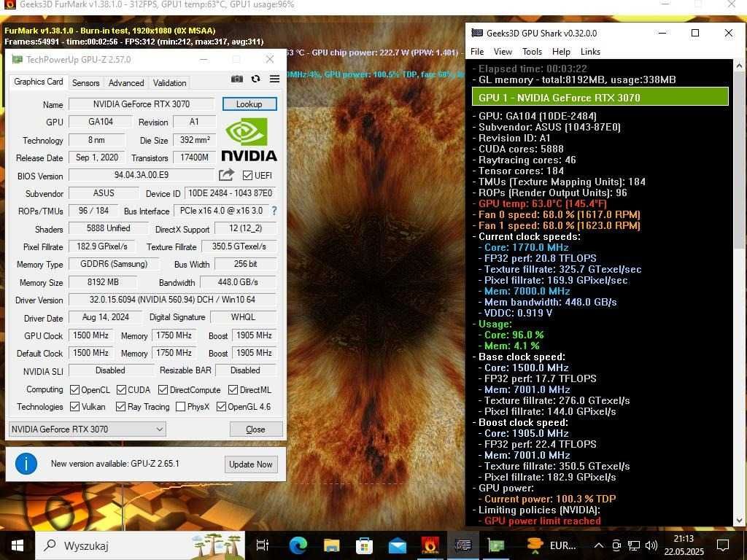Click GPU Shark scrollbar up arrow
Image resolution: width=747 pixels, height=560 pixels.
click(x=740, y=65)
